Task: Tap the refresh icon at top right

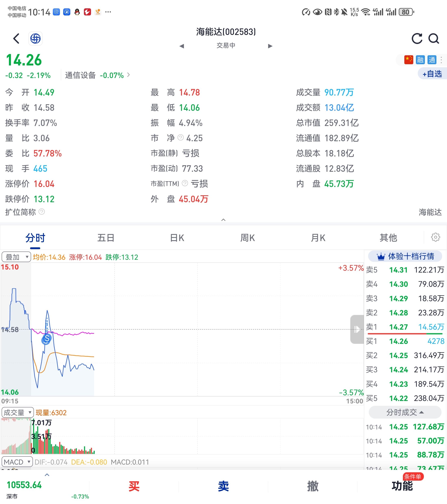Action: pos(417,38)
